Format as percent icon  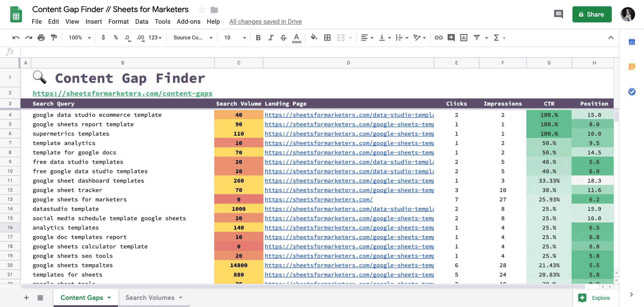click(116, 37)
